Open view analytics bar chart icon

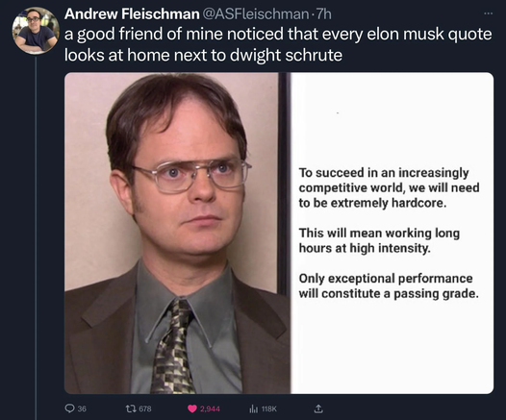[x=253, y=408]
